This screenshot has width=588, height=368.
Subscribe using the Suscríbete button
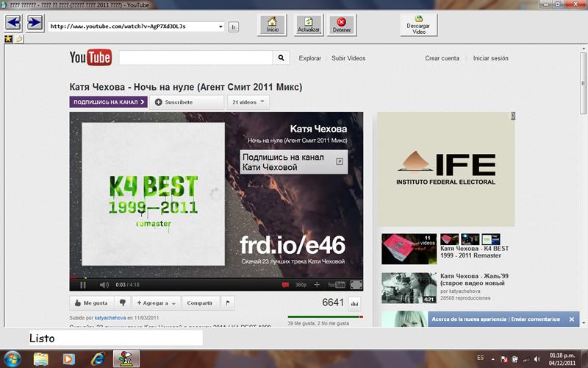click(x=187, y=102)
